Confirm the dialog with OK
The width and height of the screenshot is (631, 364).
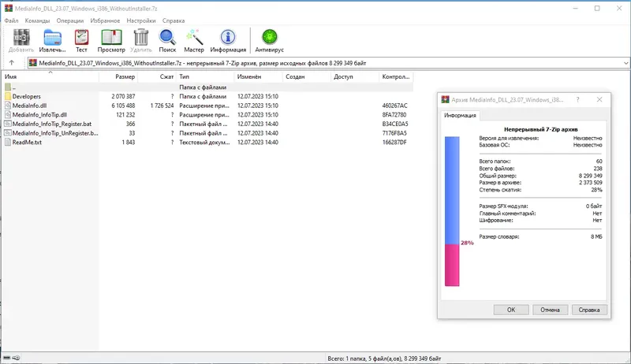(x=511, y=310)
